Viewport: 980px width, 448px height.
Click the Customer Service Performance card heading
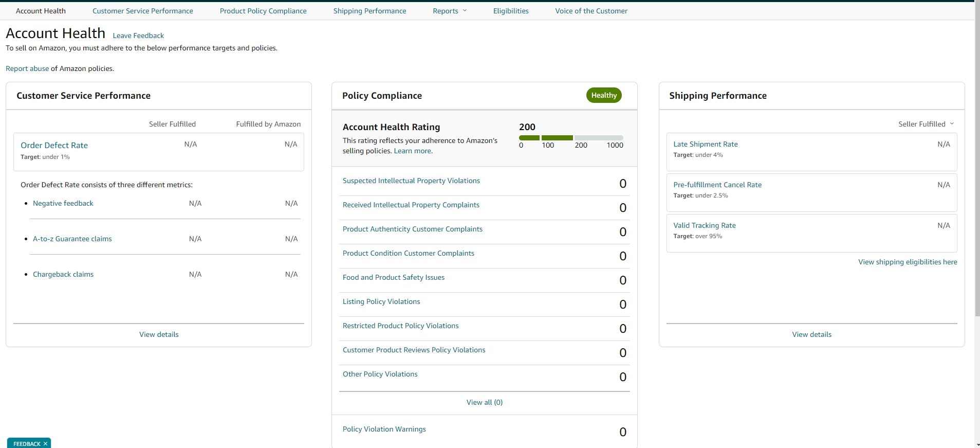(x=83, y=96)
